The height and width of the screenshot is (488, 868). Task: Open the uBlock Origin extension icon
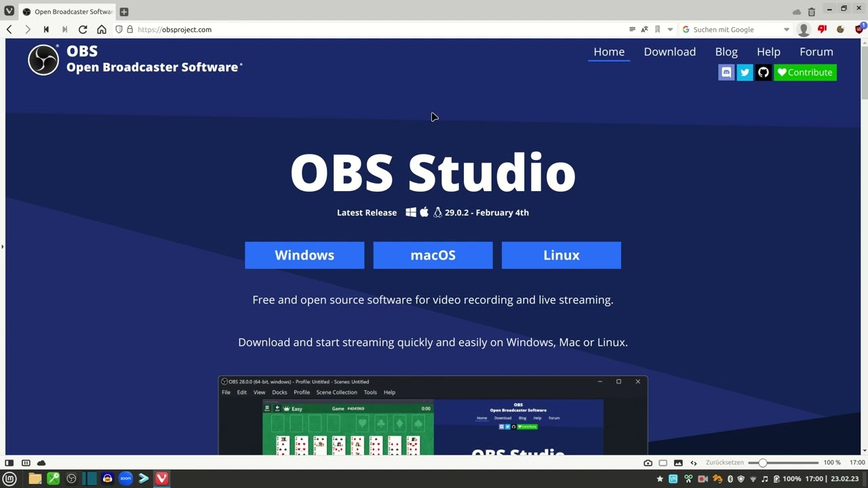click(860, 28)
